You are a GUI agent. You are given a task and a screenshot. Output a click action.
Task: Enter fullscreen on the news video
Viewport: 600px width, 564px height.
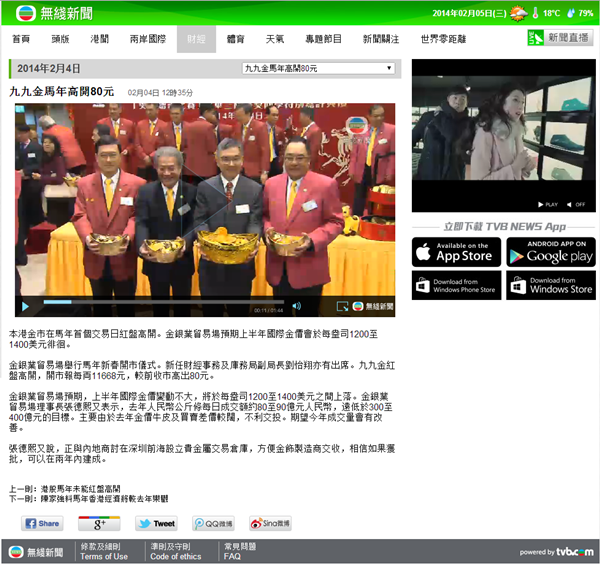coord(343,306)
